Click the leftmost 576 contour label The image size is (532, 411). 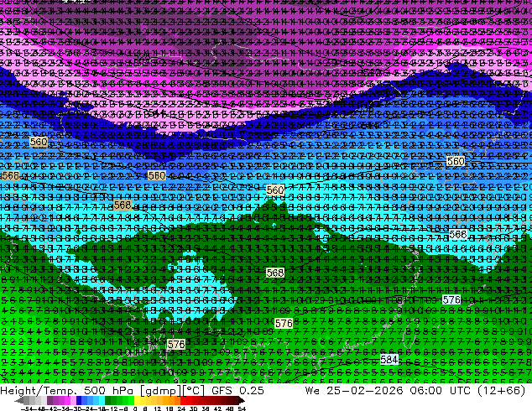176,344
